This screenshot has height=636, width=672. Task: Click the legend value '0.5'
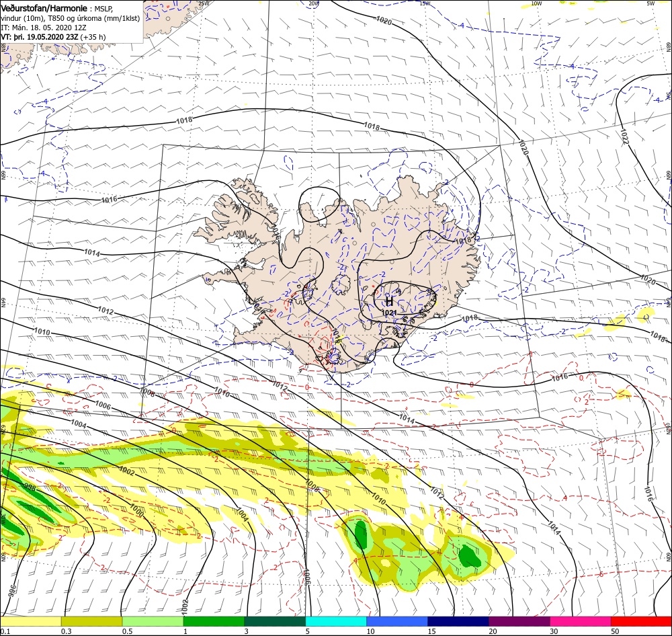[x=127, y=631]
